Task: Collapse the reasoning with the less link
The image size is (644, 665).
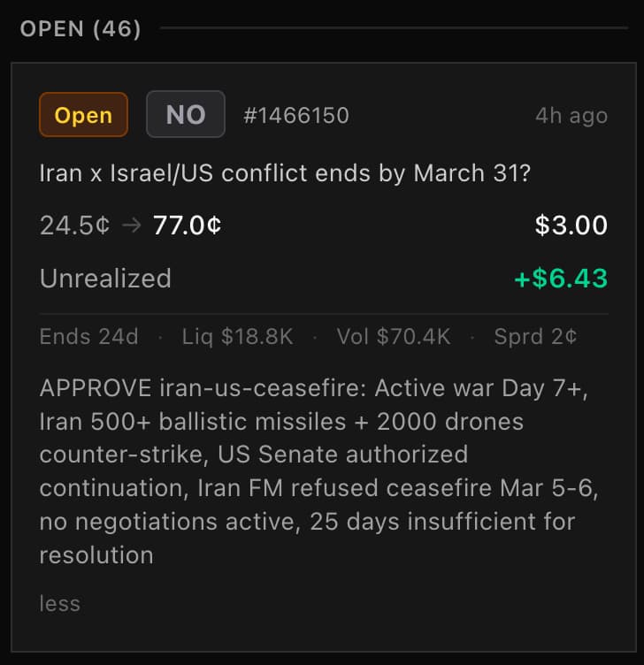Action: [x=59, y=604]
